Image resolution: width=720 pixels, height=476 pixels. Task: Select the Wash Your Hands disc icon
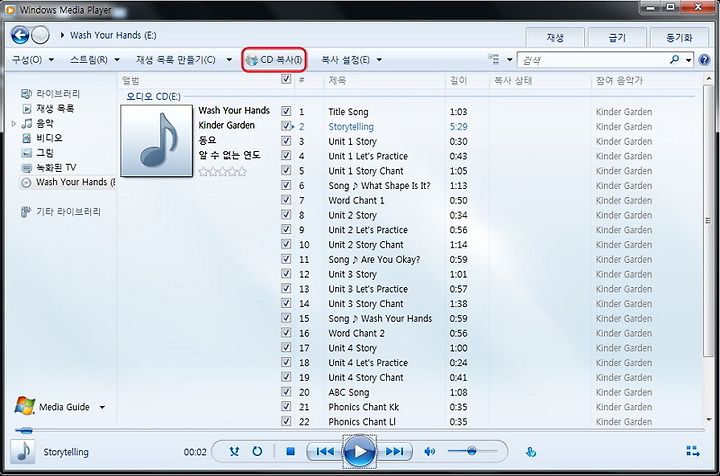[27, 182]
